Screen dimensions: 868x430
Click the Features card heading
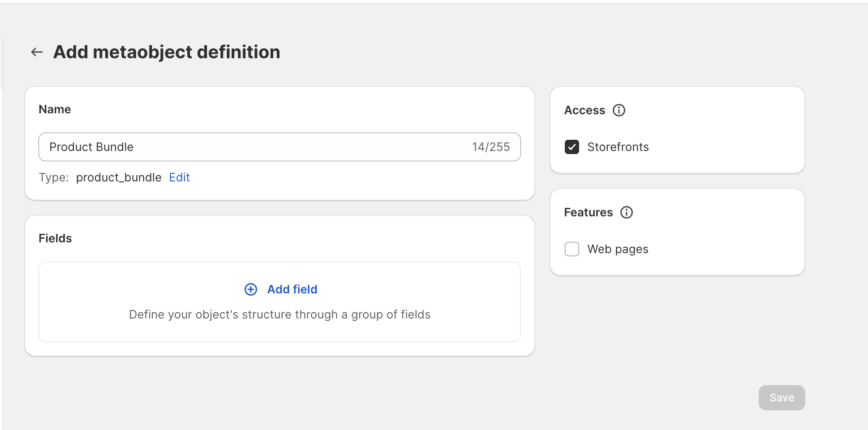(x=588, y=212)
